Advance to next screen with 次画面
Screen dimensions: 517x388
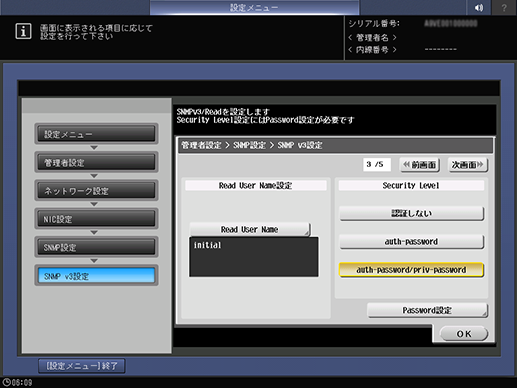click(x=468, y=165)
